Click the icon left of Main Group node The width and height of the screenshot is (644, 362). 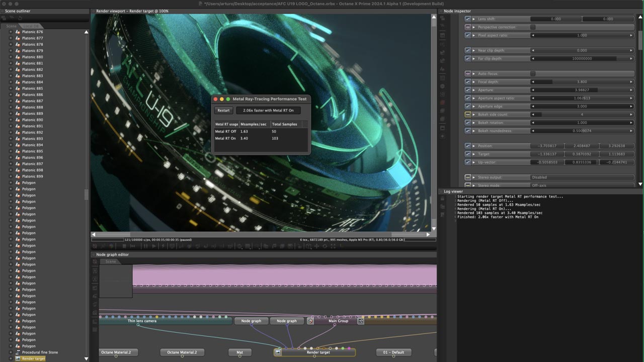click(x=310, y=321)
